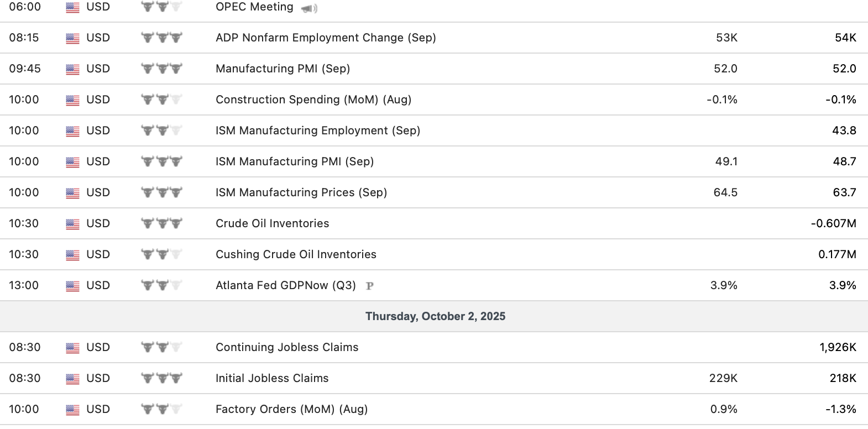This screenshot has height=429, width=868.
Task: Click the bull importance icons for Construction Spending
Action: click(161, 100)
